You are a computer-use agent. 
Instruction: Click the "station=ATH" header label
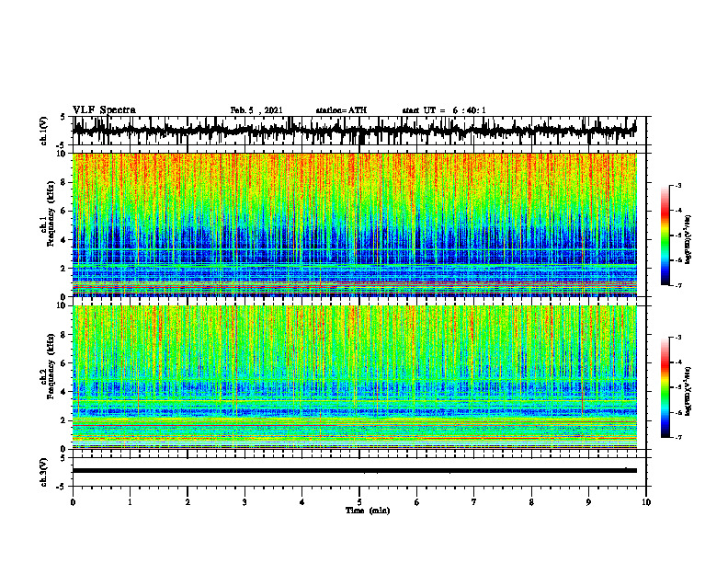pyautogui.click(x=341, y=110)
